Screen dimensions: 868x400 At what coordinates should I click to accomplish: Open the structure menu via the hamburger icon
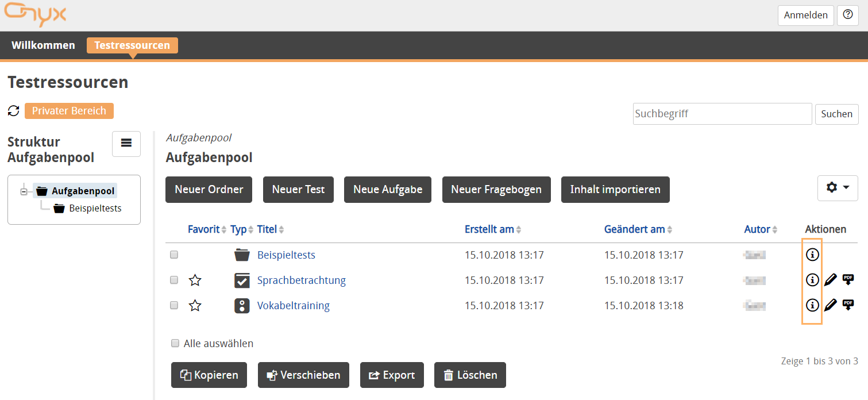(x=126, y=143)
